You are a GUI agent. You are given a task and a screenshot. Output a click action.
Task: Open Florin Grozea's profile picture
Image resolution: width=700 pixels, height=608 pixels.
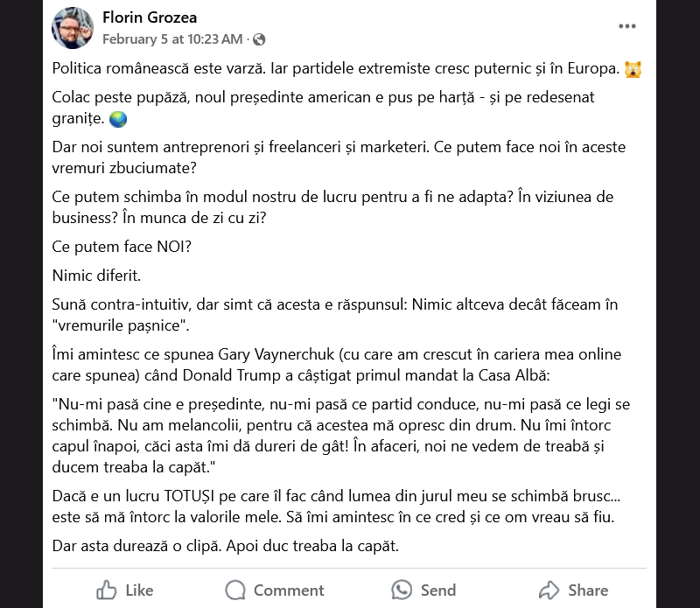point(73,28)
